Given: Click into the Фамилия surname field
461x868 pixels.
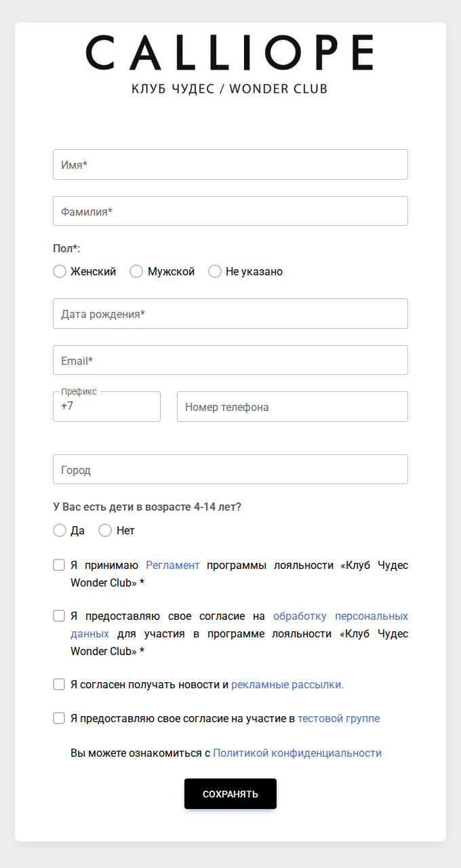Looking at the screenshot, I should click(x=230, y=211).
